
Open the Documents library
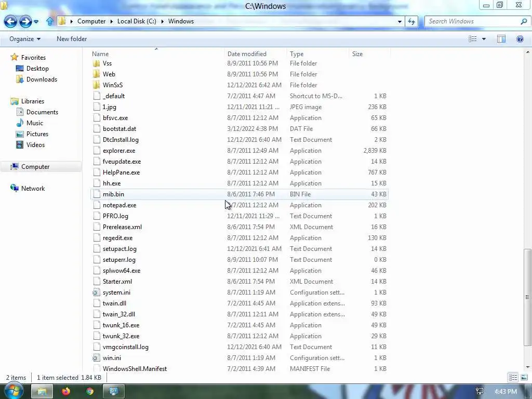pyautogui.click(x=42, y=112)
